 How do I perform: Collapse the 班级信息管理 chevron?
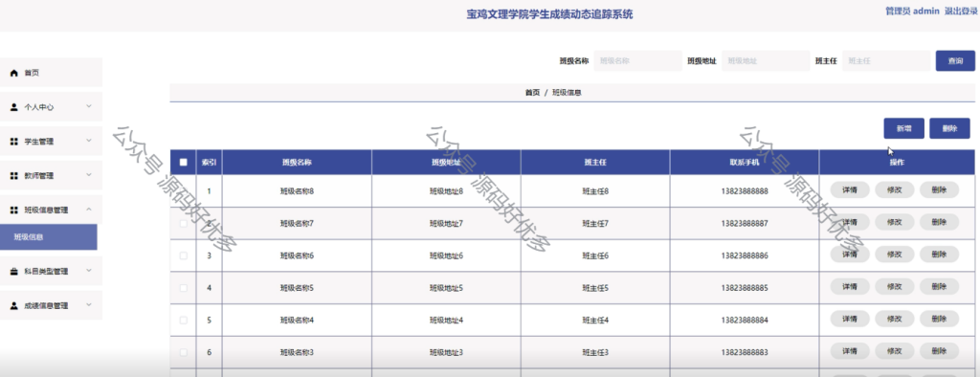pyautogui.click(x=89, y=210)
